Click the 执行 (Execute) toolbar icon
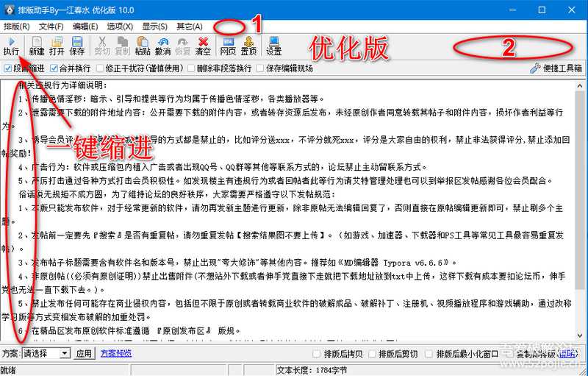 [x=11, y=46]
